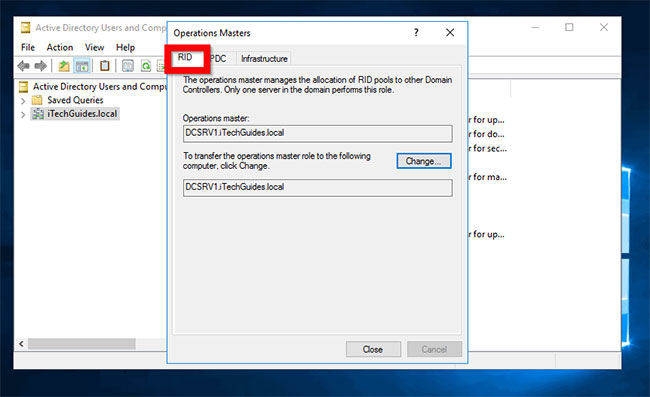Click the Forward arrow toolbar icon
Screen dimensions: 650x397
click(41, 65)
